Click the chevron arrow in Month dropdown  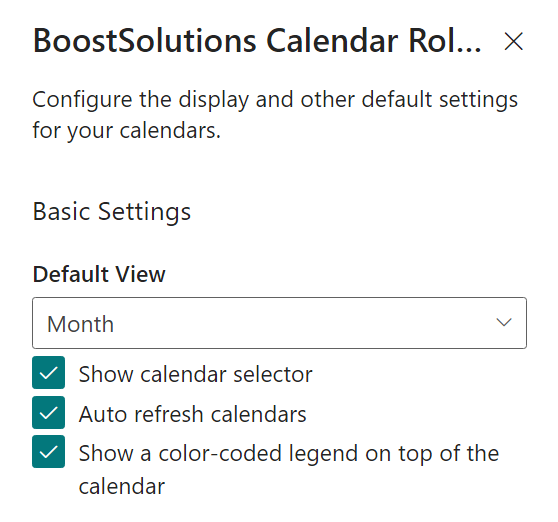(504, 323)
